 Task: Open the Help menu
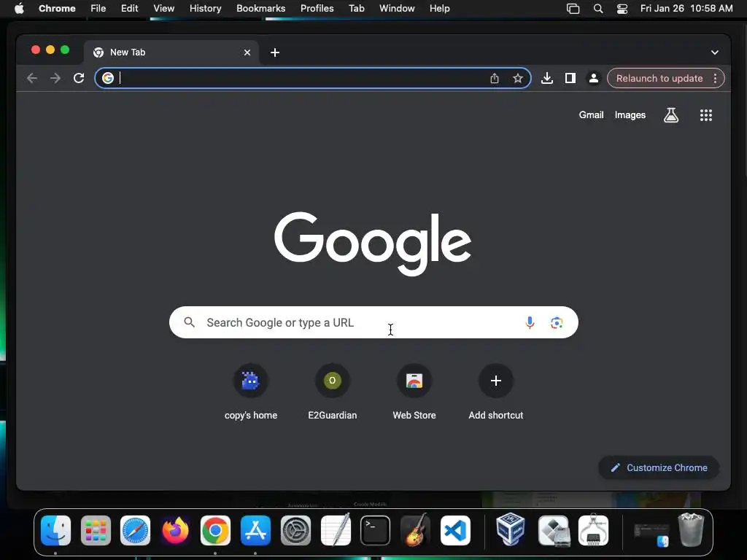[x=439, y=9]
